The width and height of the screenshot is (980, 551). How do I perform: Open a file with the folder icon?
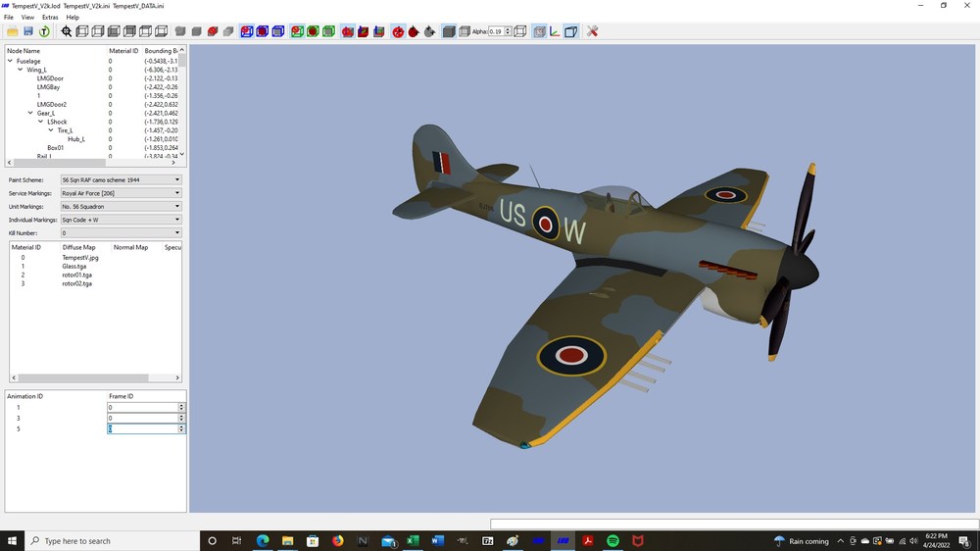click(13, 31)
